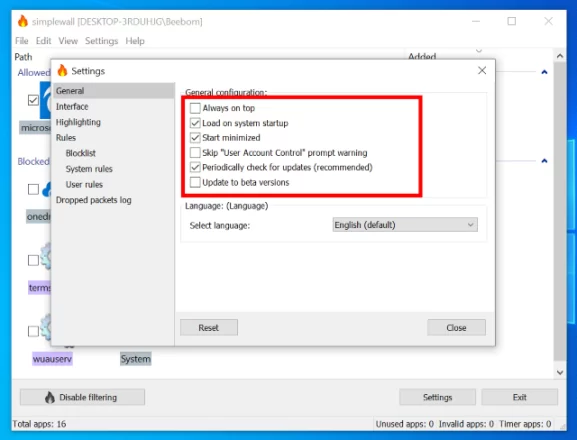The width and height of the screenshot is (577, 440).
Task: Enable Update to beta versions
Action: [x=195, y=182]
